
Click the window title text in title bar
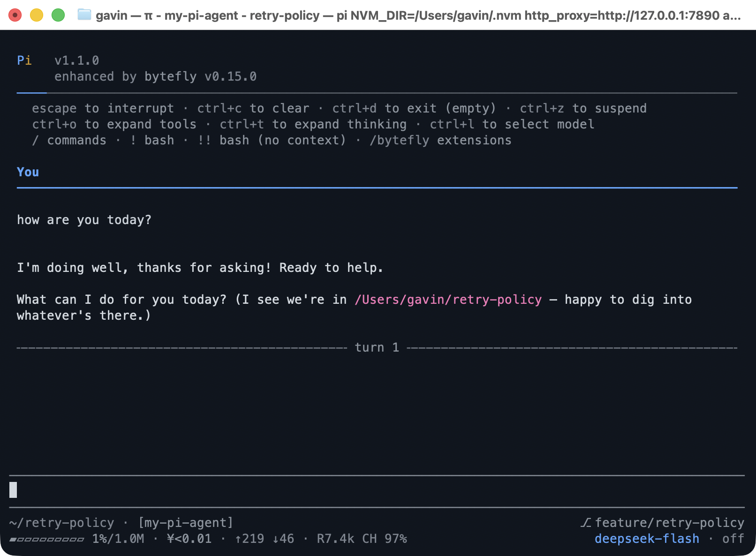coord(418,15)
